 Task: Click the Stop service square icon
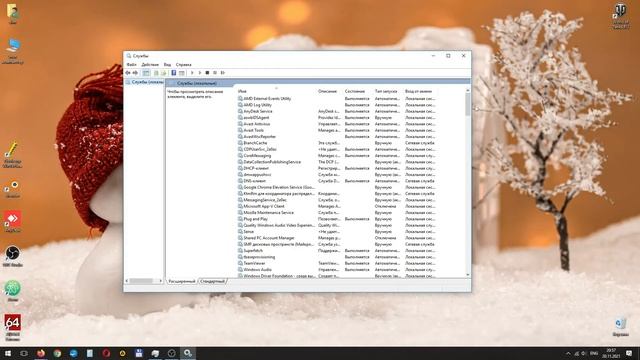click(207, 73)
